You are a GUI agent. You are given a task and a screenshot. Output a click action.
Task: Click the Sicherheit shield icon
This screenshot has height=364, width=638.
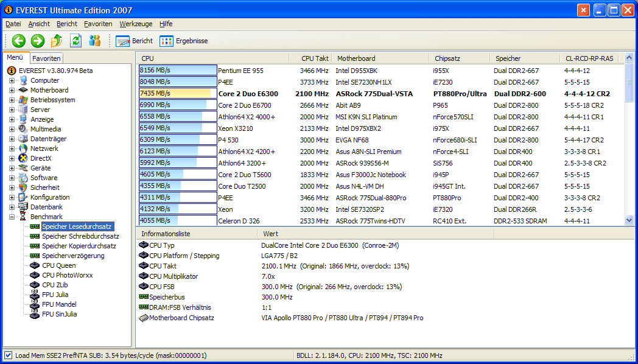coord(24,188)
